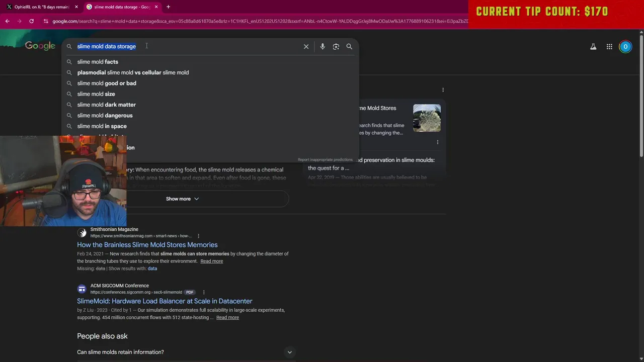Click Smithsonian Magazine site name
This screenshot has height=362, width=644.
pos(114,229)
